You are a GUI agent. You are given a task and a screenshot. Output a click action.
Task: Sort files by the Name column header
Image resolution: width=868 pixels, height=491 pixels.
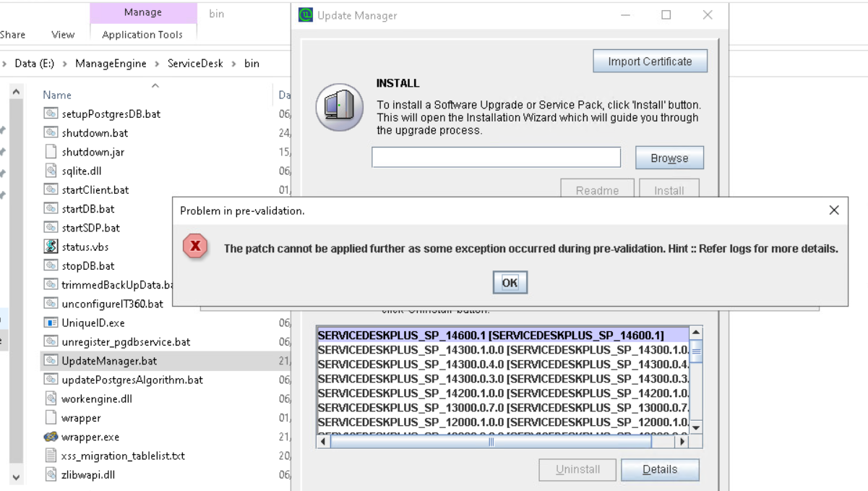pyautogui.click(x=57, y=95)
